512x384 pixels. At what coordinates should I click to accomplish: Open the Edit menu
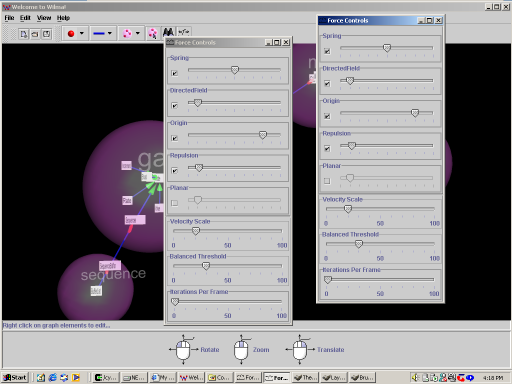pyautogui.click(x=25, y=18)
